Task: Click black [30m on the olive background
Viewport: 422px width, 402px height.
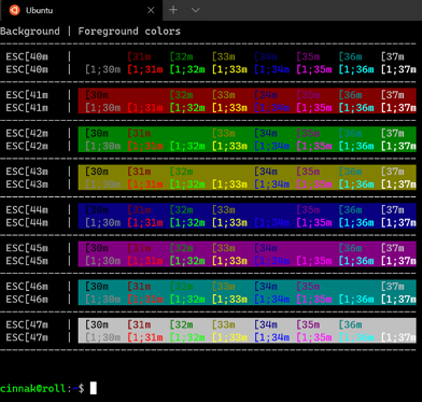Action: coord(97,172)
